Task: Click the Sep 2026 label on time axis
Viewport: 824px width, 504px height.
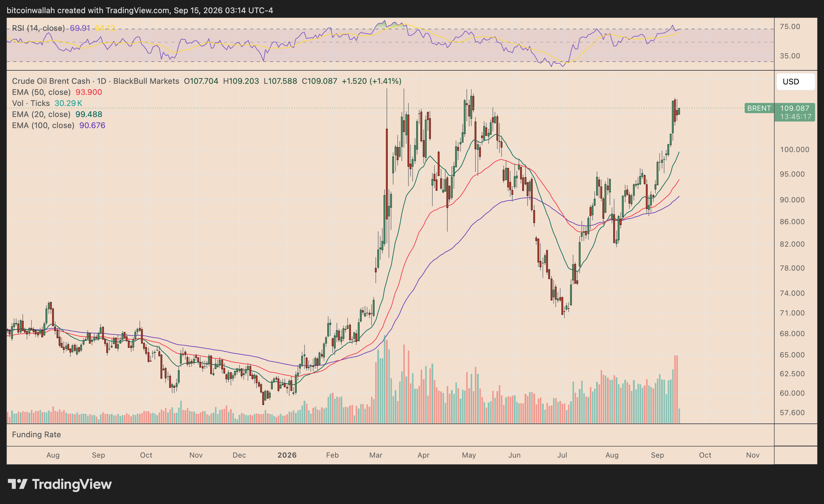Action: click(x=657, y=455)
